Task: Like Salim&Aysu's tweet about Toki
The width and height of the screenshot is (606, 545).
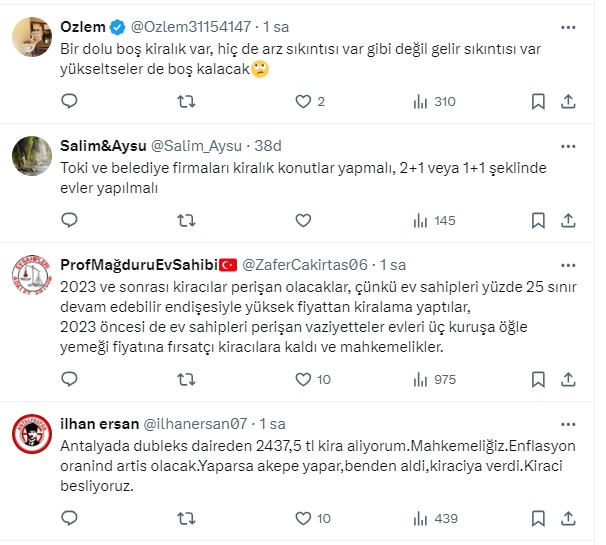Action: pos(304,220)
